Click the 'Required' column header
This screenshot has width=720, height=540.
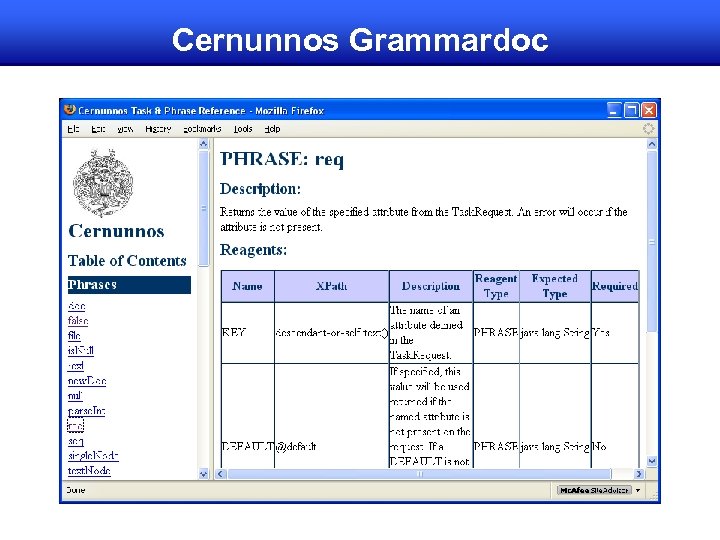pos(615,286)
